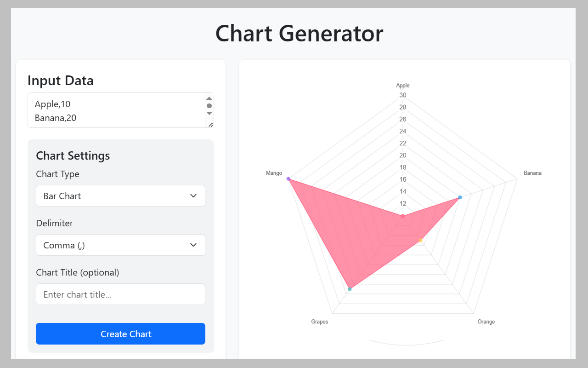Open the Chart Type dropdown

(x=120, y=196)
